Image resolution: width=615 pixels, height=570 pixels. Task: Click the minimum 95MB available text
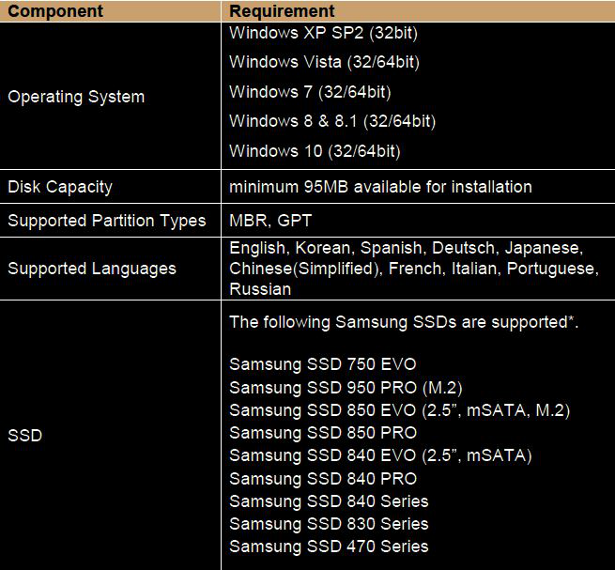(380, 187)
